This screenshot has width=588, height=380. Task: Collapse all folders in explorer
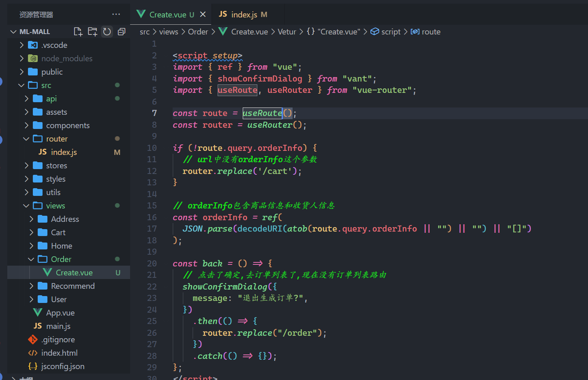coord(122,32)
